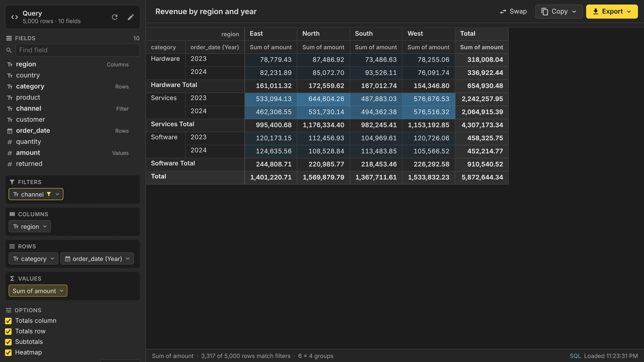Disable the Subtotals checkbox

pyautogui.click(x=8, y=342)
